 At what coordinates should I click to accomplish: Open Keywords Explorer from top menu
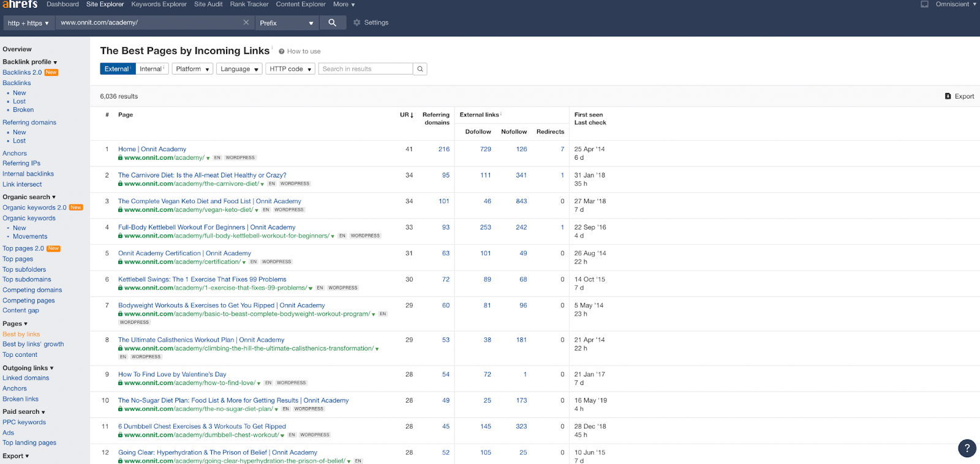(x=159, y=4)
